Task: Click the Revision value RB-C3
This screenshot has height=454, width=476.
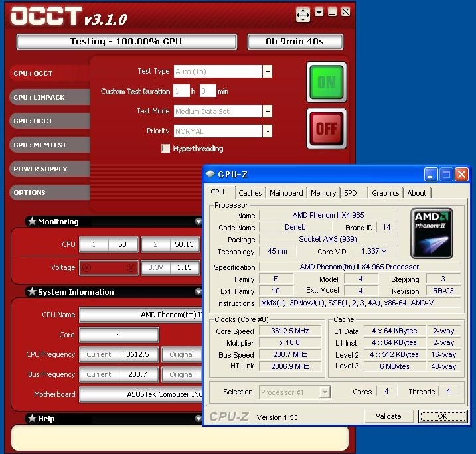Action: pos(443,291)
